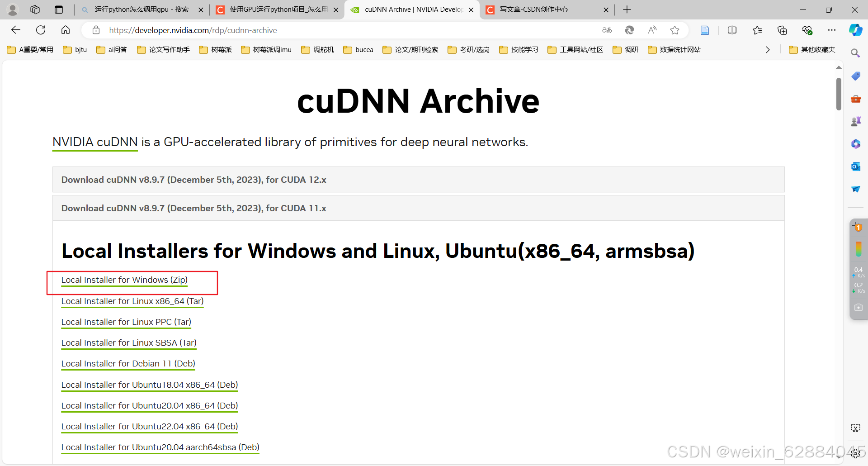868x466 pixels.
Task: Open the 调舵机 bookmark folder
Action: click(x=317, y=50)
